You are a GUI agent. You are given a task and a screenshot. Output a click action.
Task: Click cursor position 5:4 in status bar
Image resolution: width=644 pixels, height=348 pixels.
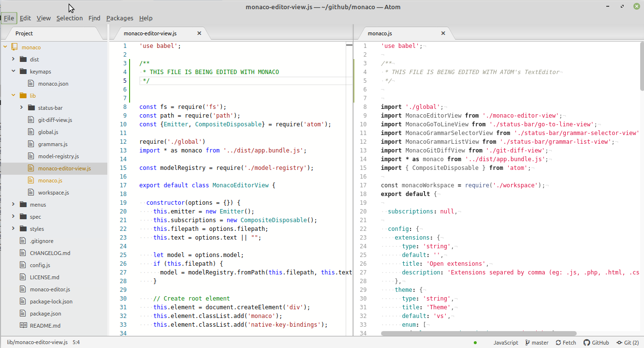click(x=76, y=342)
